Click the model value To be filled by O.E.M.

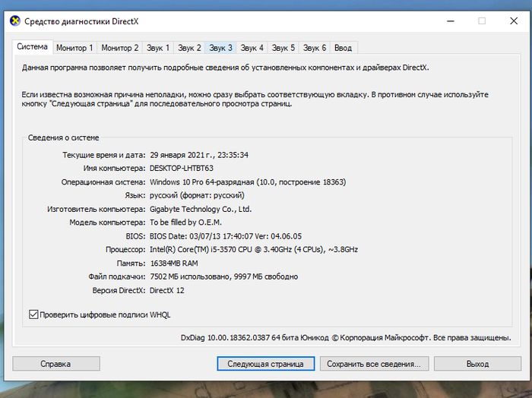click(x=185, y=223)
